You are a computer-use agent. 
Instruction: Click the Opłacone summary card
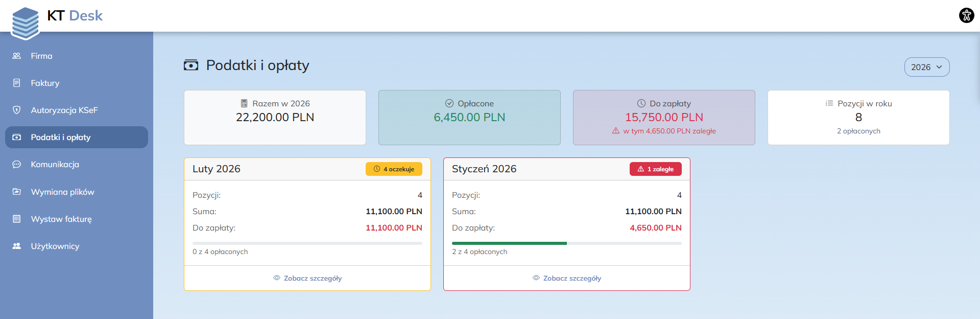point(469,118)
